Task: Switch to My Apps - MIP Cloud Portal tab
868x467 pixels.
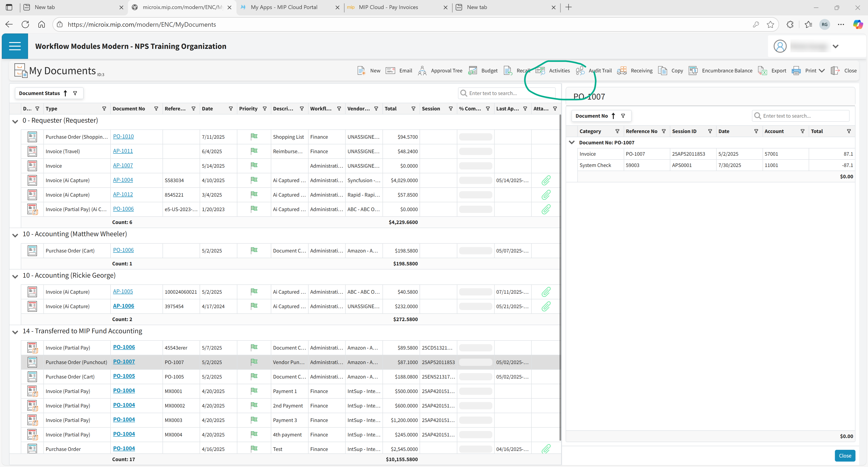Action: [x=284, y=7]
